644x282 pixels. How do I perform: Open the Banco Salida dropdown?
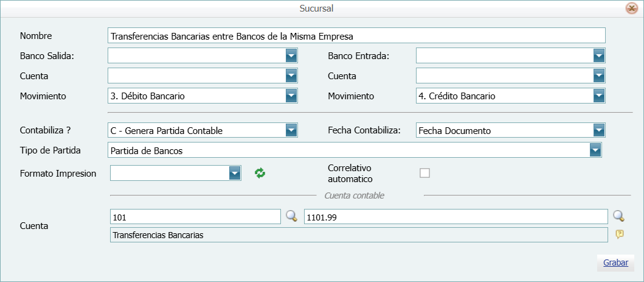click(x=291, y=55)
